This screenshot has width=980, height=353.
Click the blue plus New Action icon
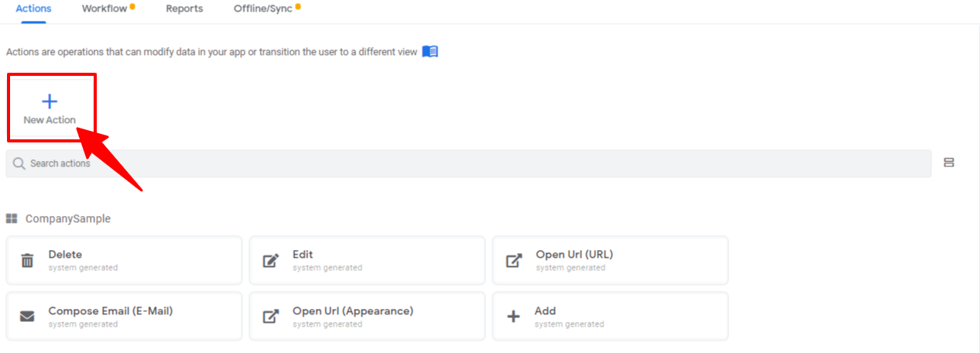(x=50, y=101)
